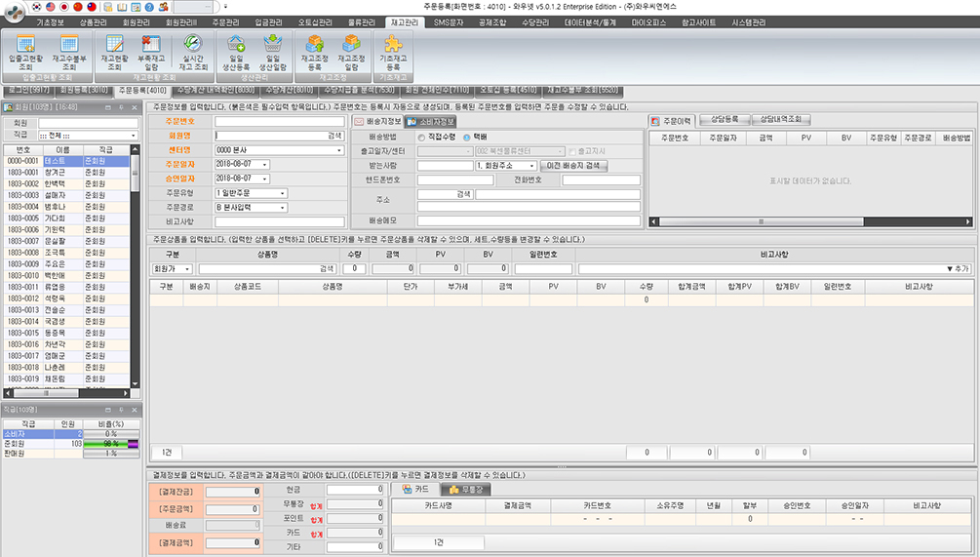980x557 pixels.
Task: Click 검색 button in 상품명 field
Action: 327,269
